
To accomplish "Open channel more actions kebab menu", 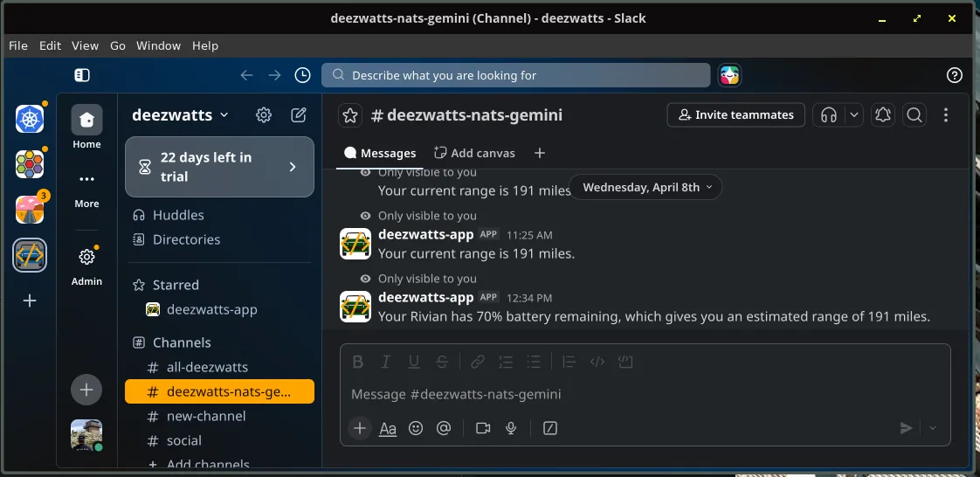I will point(946,115).
